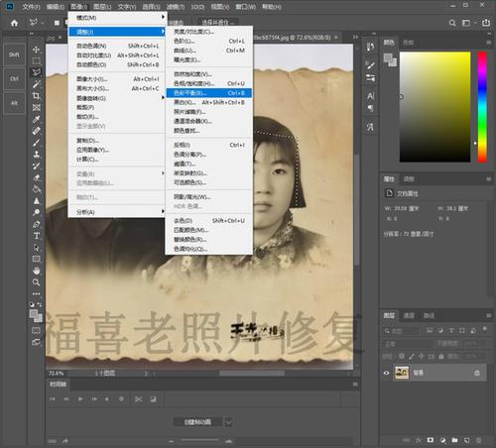Click 选择并遮住 button in options bar
This screenshot has height=448, width=496.
[x=218, y=23]
